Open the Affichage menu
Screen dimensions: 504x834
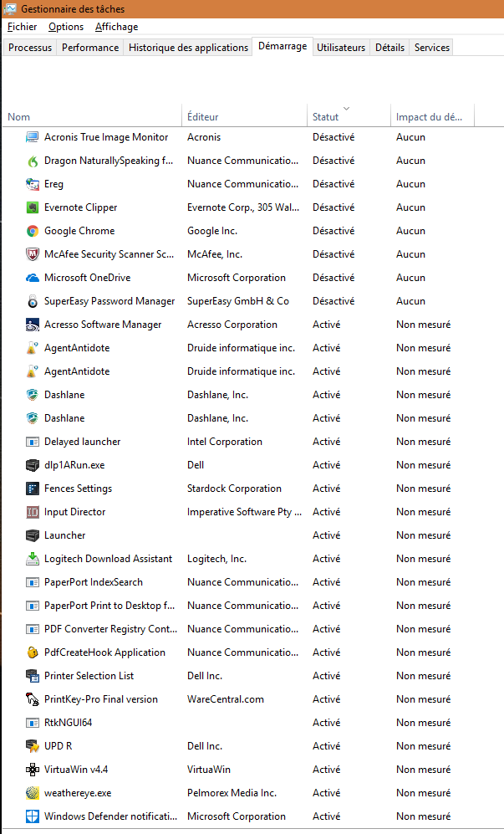[x=116, y=27]
